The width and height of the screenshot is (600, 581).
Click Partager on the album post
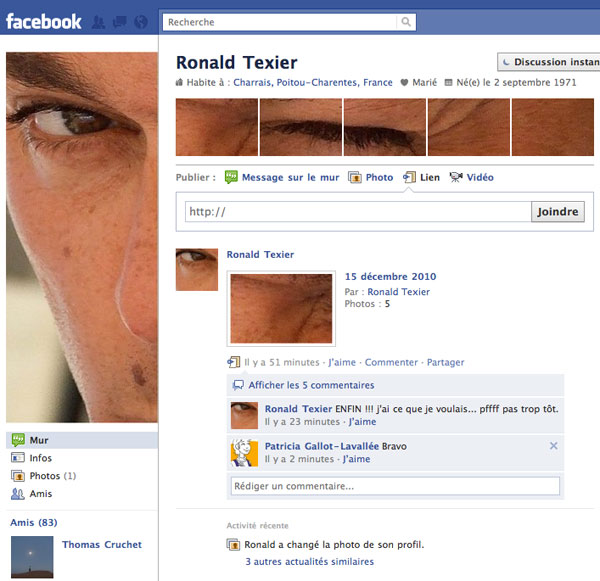(x=445, y=362)
